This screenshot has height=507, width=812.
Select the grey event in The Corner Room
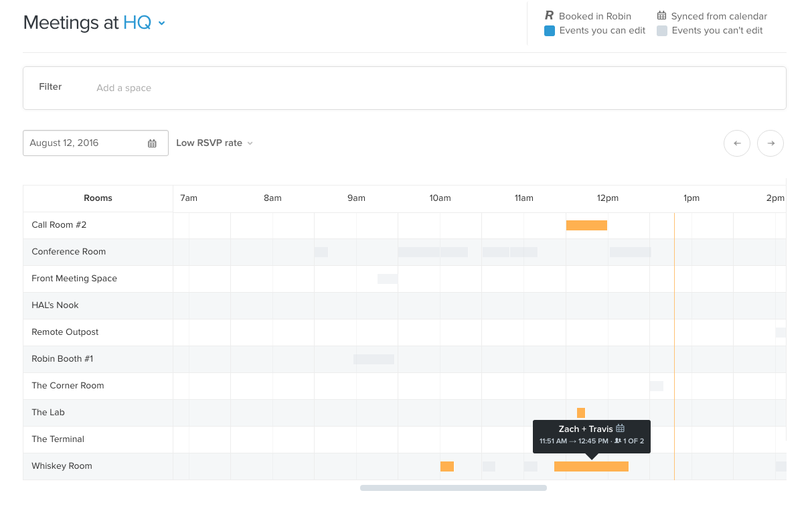click(x=657, y=386)
